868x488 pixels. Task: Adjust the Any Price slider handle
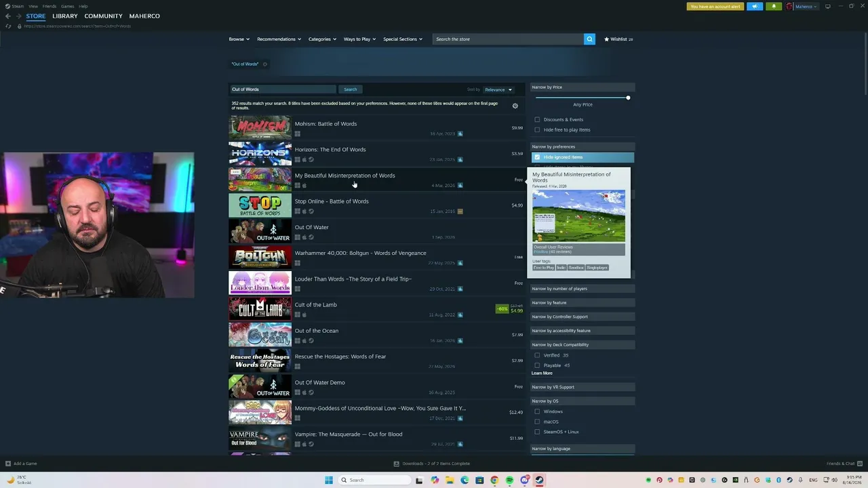coord(628,98)
